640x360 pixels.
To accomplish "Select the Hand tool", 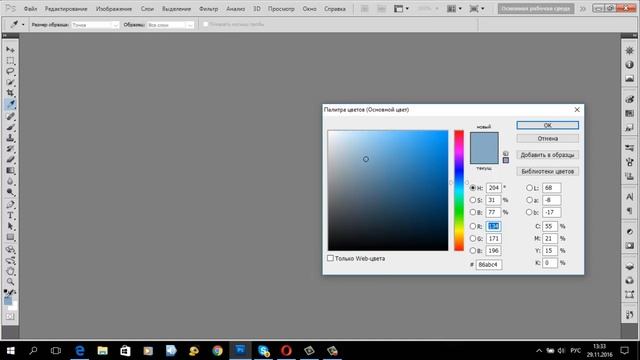I will click(x=10, y=271).
